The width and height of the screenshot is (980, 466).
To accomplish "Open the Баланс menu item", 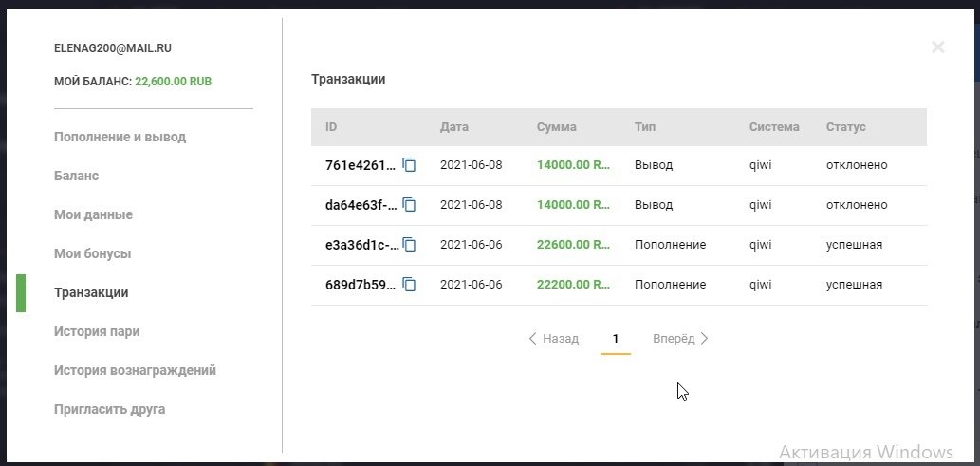I will [x=77, y=176].
